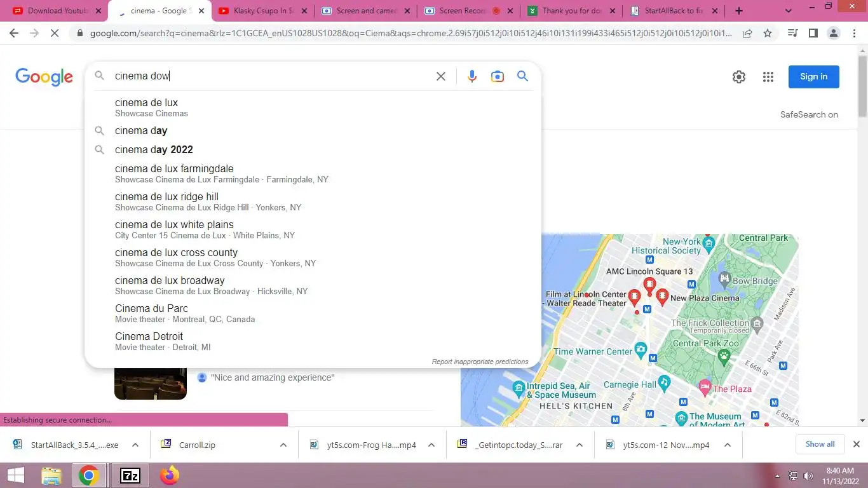Click the Chrome address bar URL
This screenshot has height=488, width=868.
(x=410, y=33)
